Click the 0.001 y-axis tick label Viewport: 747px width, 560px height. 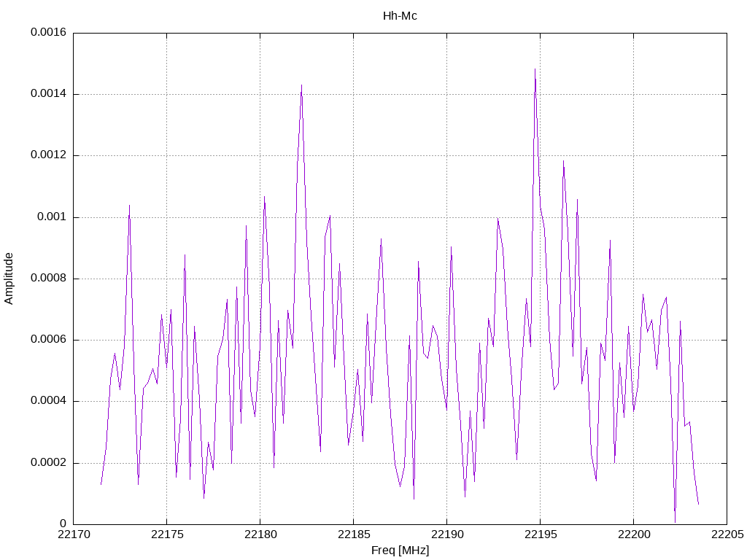[x=52, y=217]
